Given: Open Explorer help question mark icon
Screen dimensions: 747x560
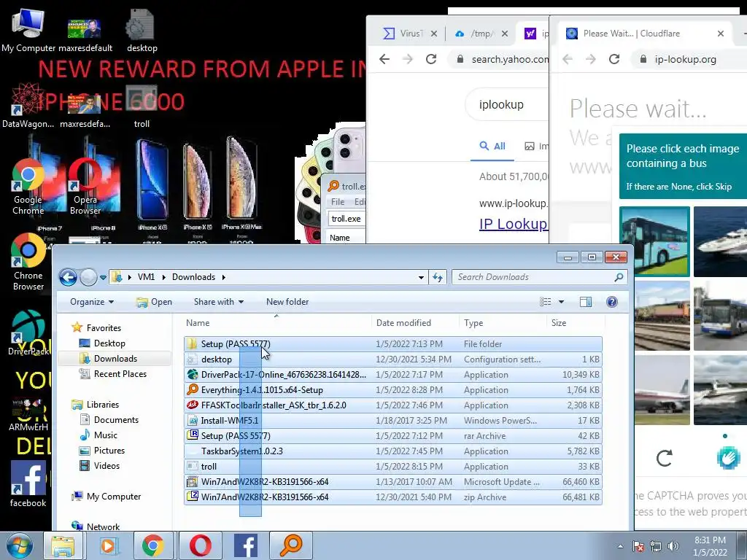Looking at the screenshot, I should (612, 302).
